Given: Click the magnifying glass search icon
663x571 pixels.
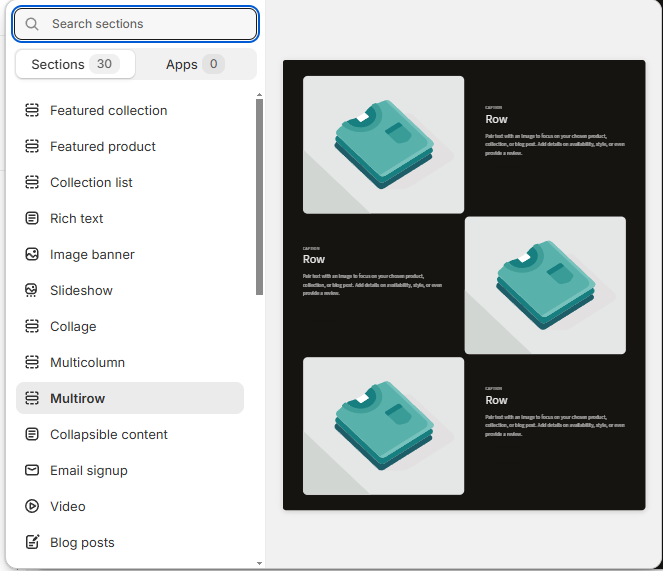Looking at the screenshot, I should (x=33, y=24).
